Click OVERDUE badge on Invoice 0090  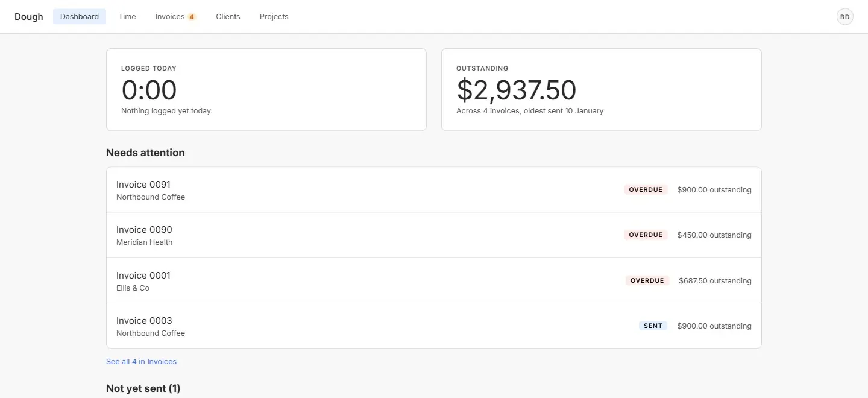tap(646, 235)
